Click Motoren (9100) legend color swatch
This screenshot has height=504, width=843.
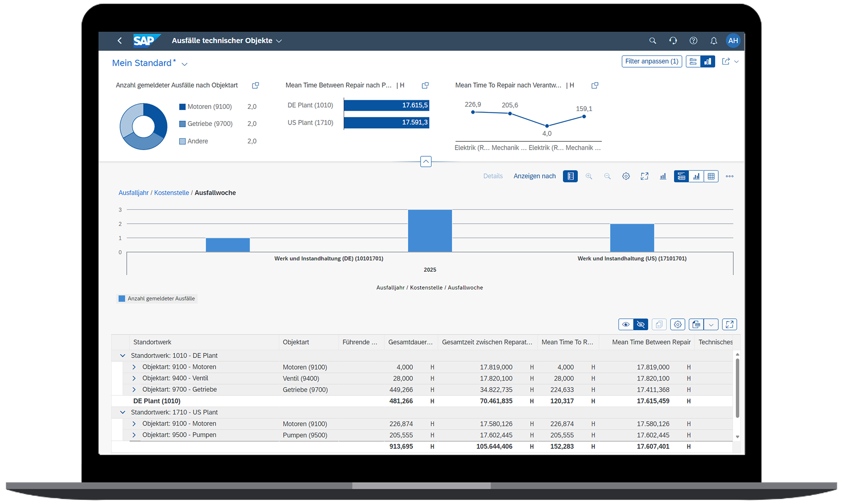pyautogui.click(x=182, y=107)
